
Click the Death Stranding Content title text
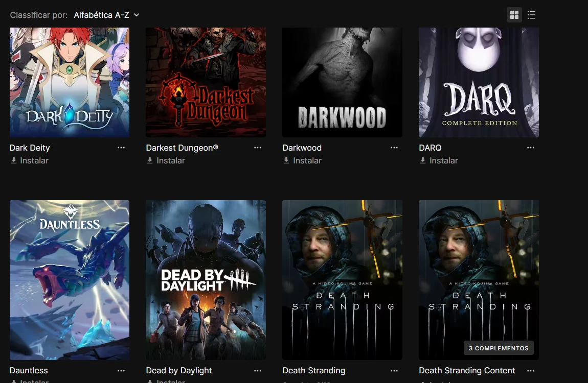pos(467,371)
